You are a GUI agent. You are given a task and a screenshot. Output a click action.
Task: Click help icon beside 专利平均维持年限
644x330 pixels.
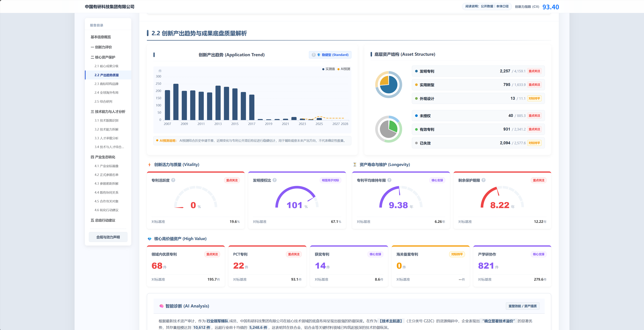[x=389, y=180]
